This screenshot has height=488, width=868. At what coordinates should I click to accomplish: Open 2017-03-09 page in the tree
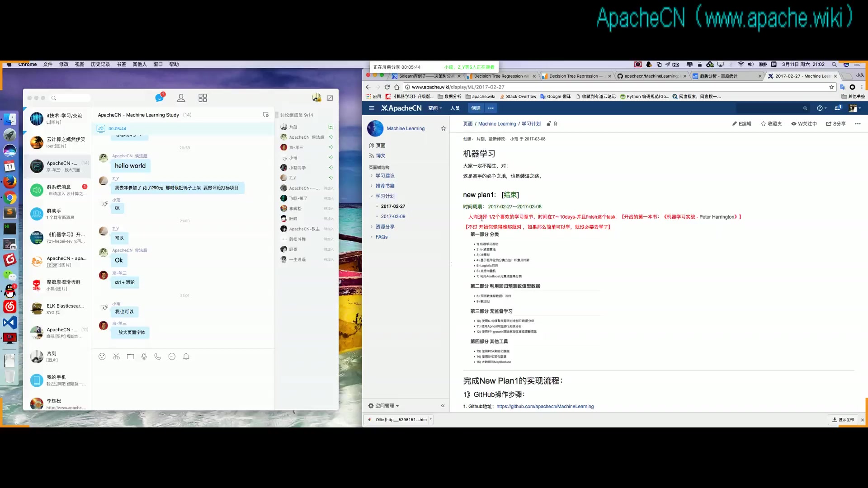point(393,216)
